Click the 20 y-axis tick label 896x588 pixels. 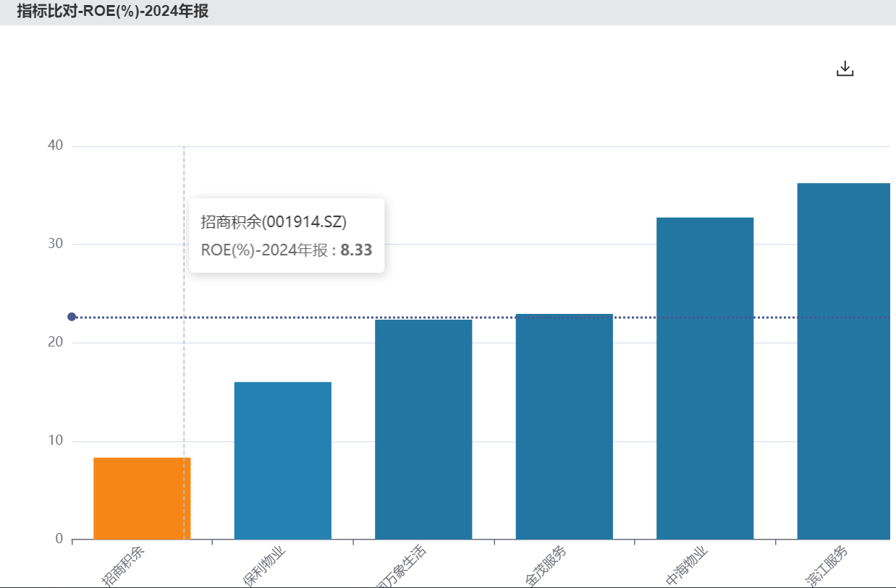55,342
